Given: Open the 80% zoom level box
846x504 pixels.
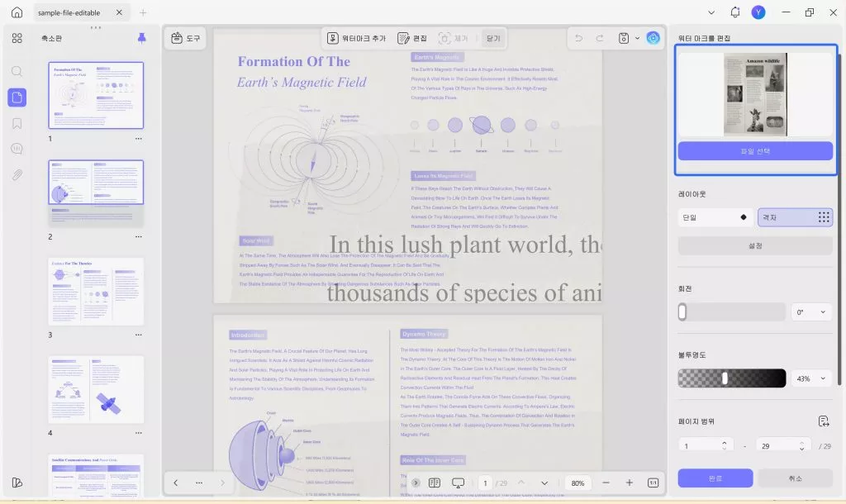Looking at the screenshot, I should point(577,483).
